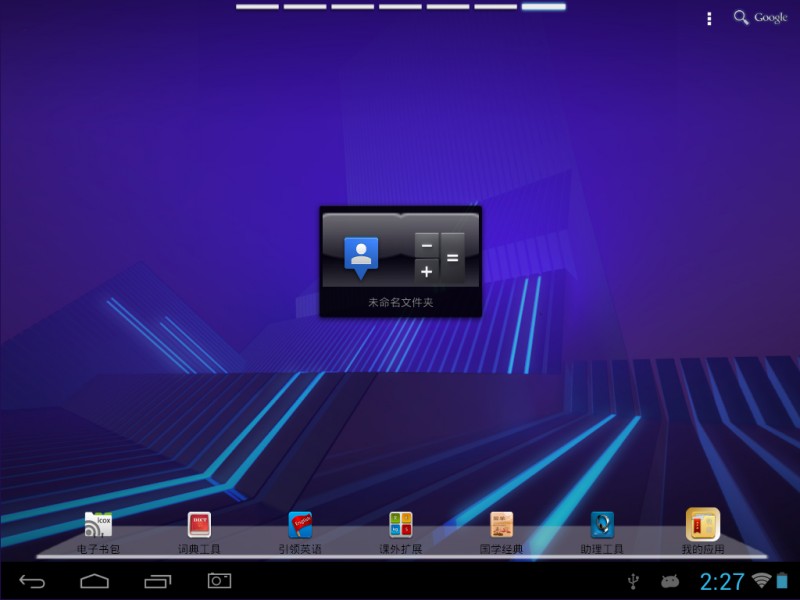The width and height of the screenshot is (800, 600).
Task: Tap the calculator icon in the folder
Action: [x=439, y=258]
